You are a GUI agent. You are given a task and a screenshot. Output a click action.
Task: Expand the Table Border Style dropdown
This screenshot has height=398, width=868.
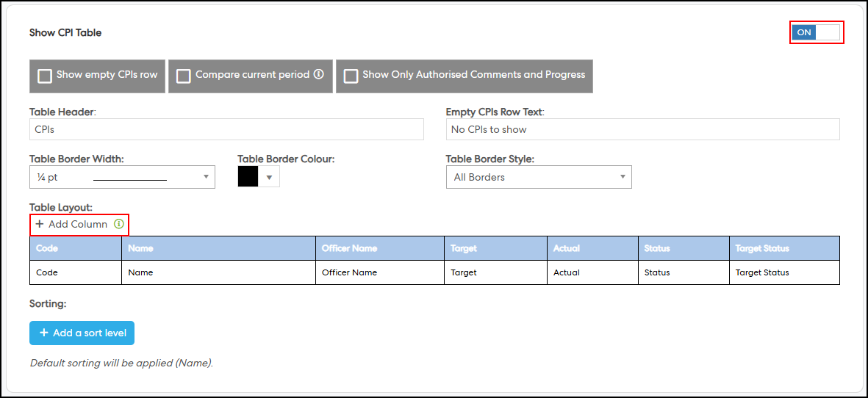coord(538,177)
